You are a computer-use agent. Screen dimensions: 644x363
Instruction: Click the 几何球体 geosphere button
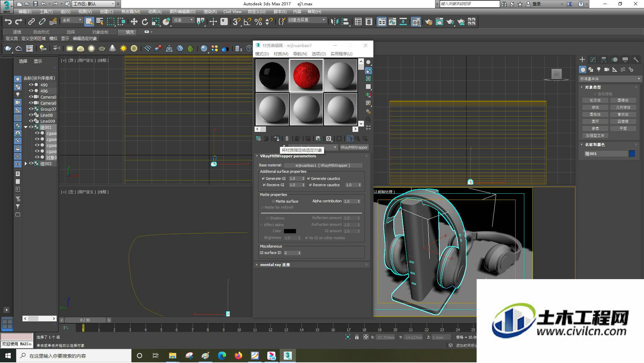[623, 107]
